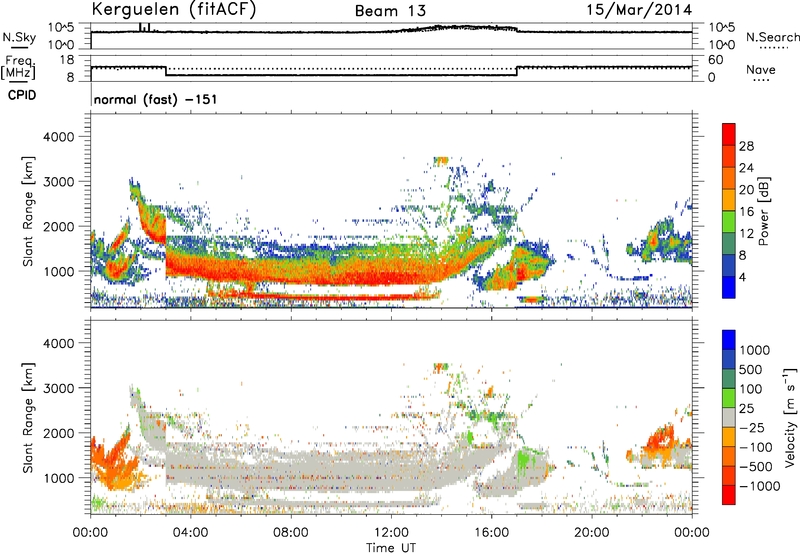Image resolution: width=800 pixels, height=554 pixels.
Task: Click the power colorbar value 4
Action: pyautogui.click(x=743, y=277)
